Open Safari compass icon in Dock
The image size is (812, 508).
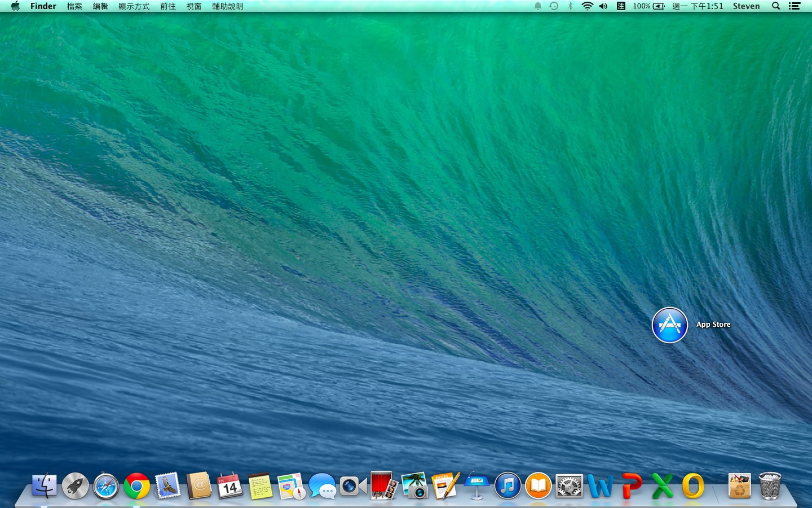point(106,485)
